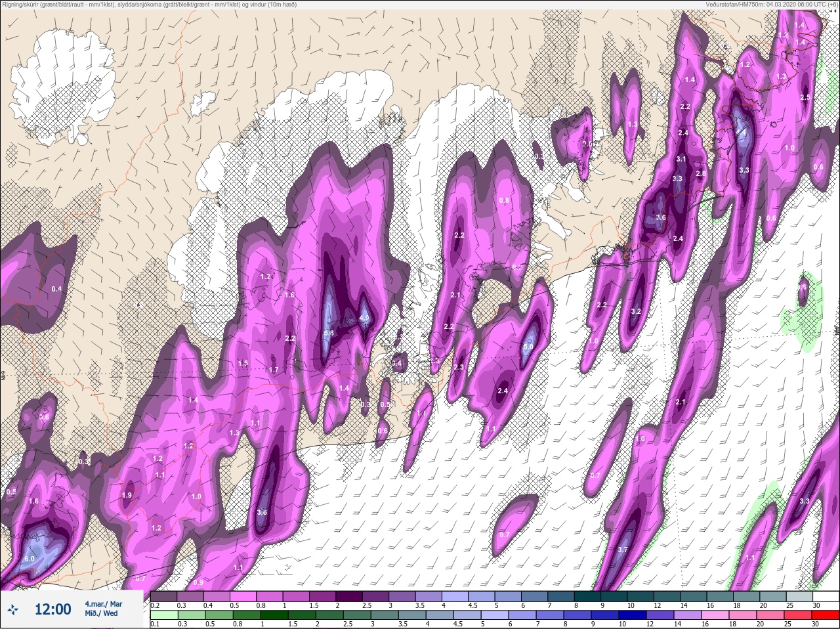This screenshot has width=840, height=629.
Task: Click the 'Mið./ Wed' weekday text
Action: point(101,613)
